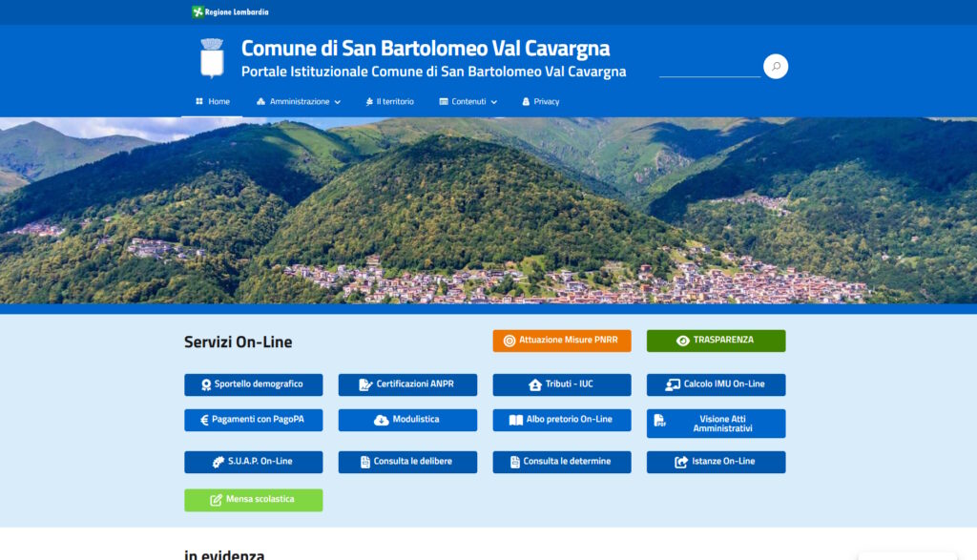Screen dimensions: 977x560
Task: Click the Portale Istituzionale subtitle text
Action: [x=434, y=72]
